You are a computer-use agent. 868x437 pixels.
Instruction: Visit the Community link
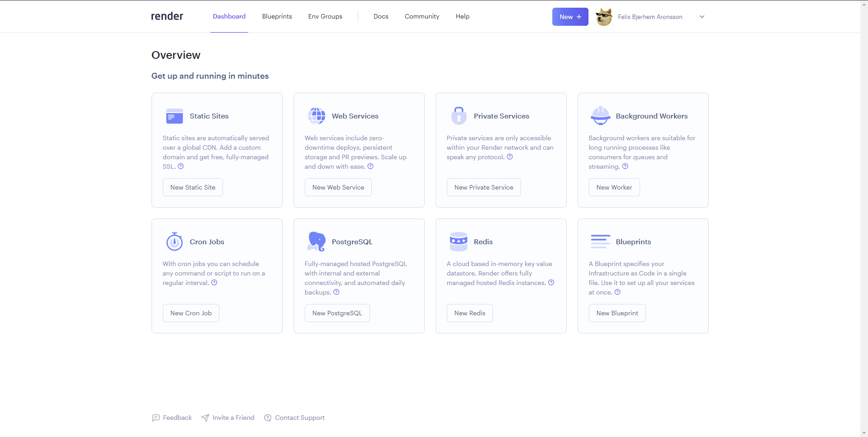[x=422, y=16]
